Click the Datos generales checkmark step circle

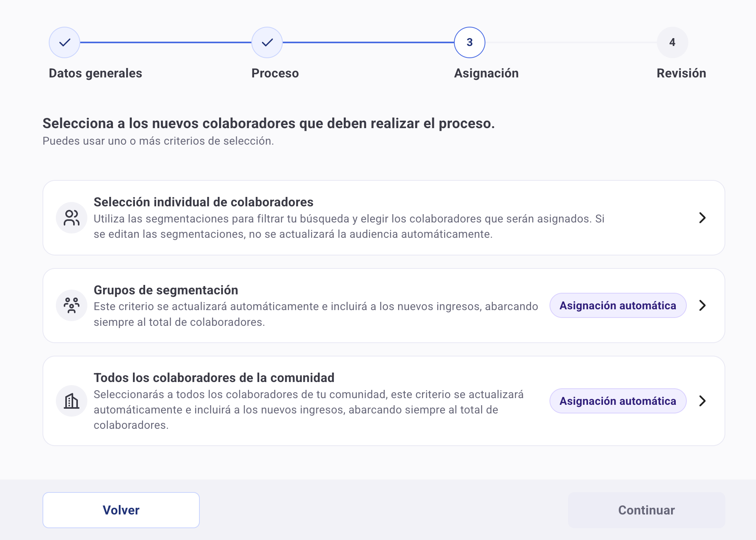tap(65, 42)
